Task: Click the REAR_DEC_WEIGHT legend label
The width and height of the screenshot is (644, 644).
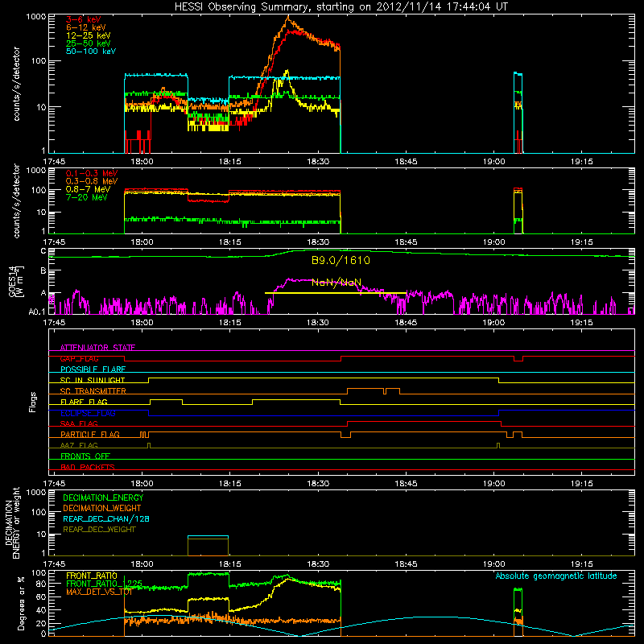Action: point(99,530)
